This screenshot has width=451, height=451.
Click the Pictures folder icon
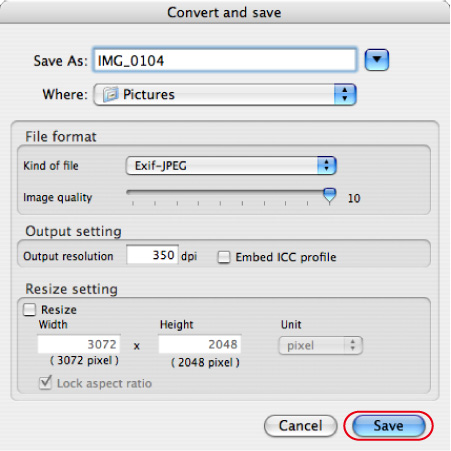110,95
